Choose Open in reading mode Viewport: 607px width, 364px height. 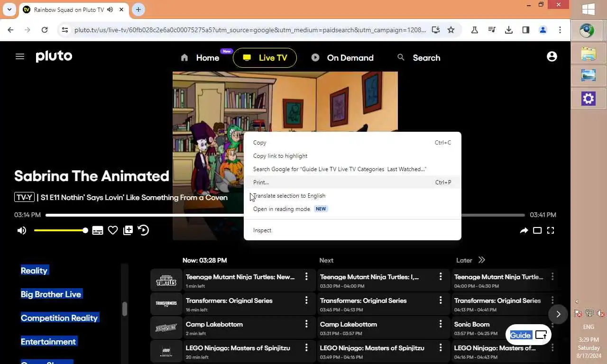(352, 209)
